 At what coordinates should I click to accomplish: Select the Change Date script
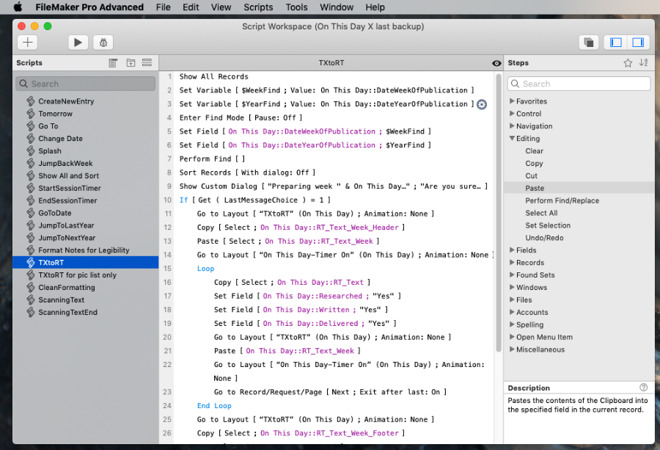[x=60, y=138]
